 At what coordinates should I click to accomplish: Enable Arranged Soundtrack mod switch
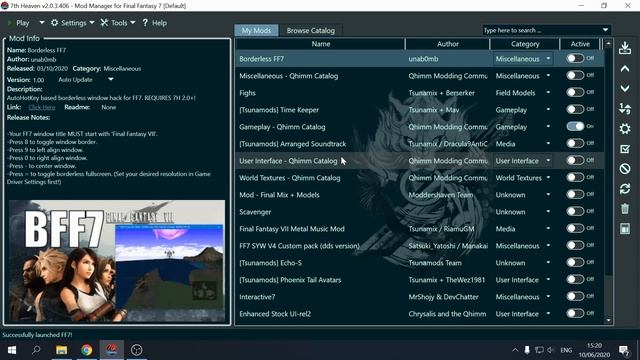pos(575,144)
